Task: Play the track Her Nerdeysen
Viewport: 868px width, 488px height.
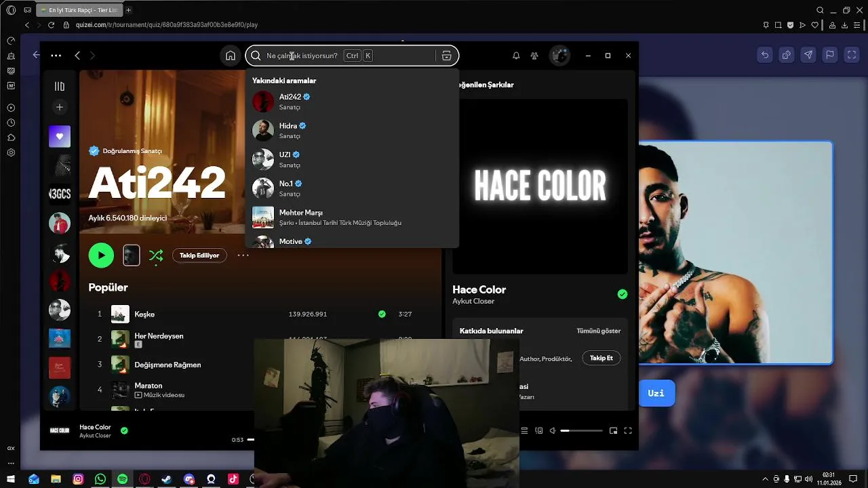Action: (x=159, y=335)
